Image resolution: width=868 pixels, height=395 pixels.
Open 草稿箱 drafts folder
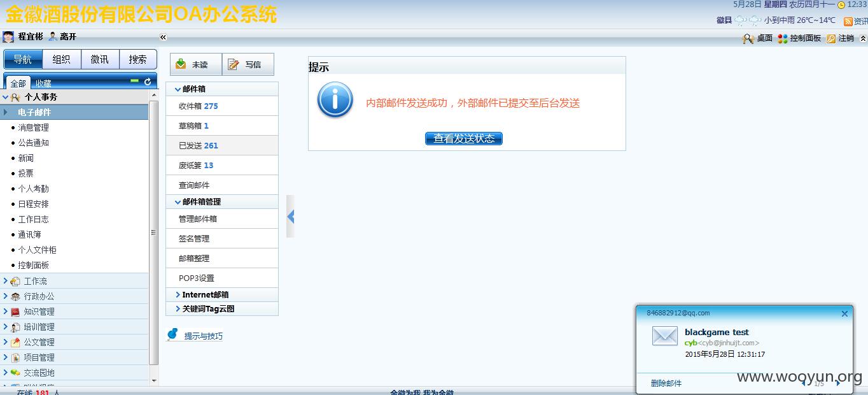pos(221,126)
